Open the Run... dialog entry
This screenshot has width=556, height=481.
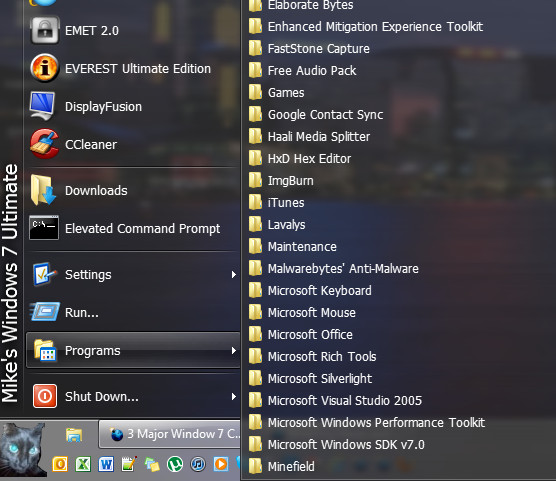[133, 313]
